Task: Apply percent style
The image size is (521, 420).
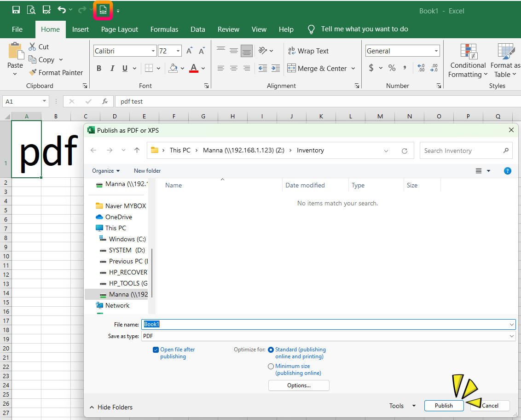Action: 392,68
